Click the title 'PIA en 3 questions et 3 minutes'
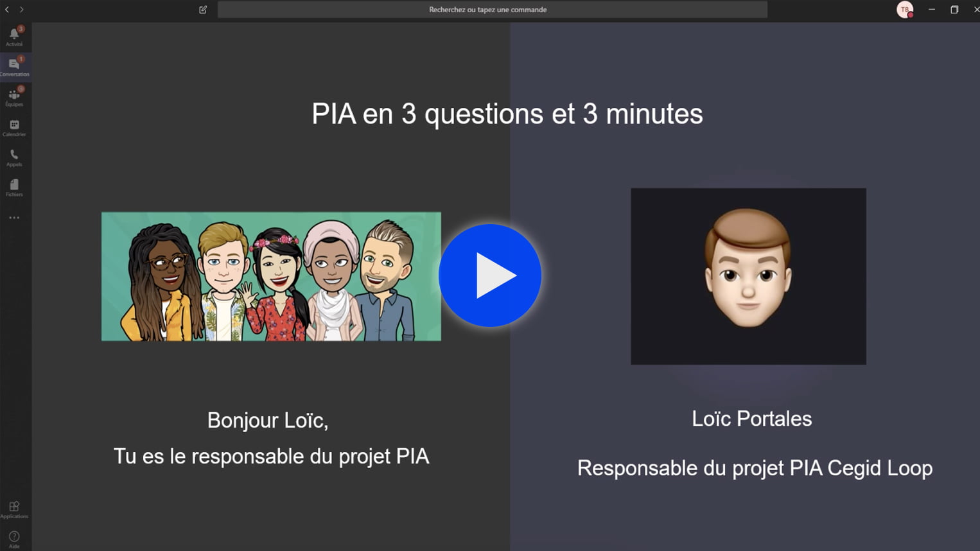Viewport: 980px width, 551px height. point(507,114)
